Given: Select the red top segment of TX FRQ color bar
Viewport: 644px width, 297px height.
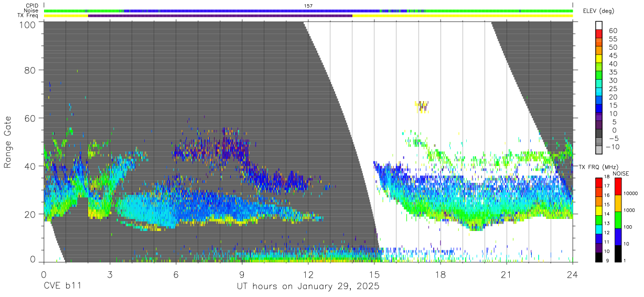Looking at the screenshot, I should coord(598,182).
